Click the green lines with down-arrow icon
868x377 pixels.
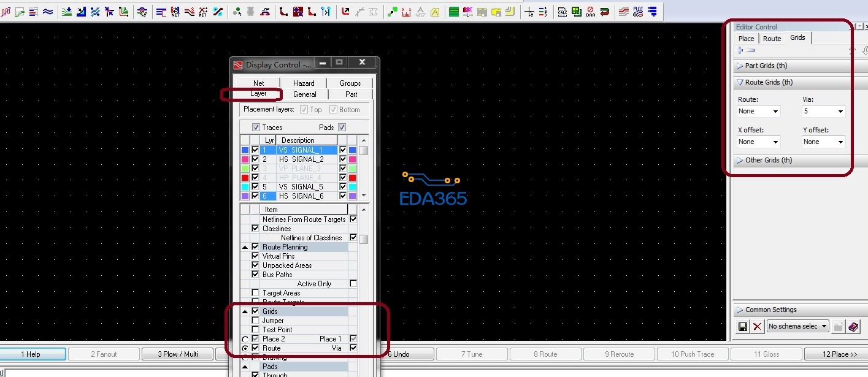point(67,12)
